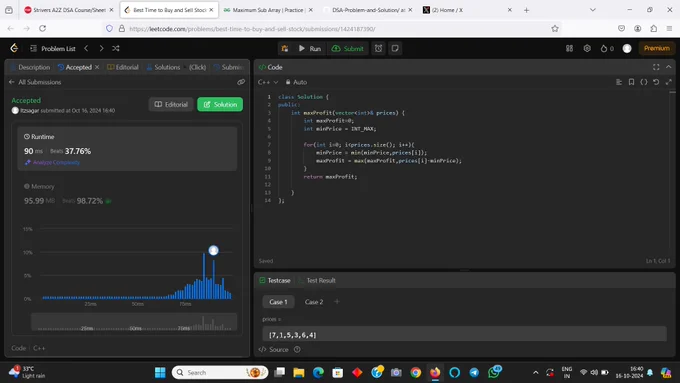
Task: Submit the solution
Action: click(x=348, y=49)
